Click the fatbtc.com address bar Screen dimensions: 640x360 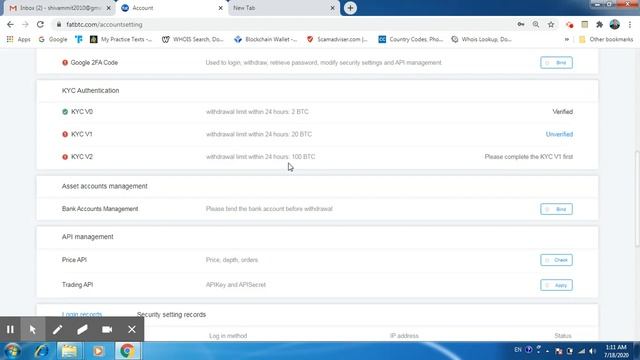click(x=286, y=24)
